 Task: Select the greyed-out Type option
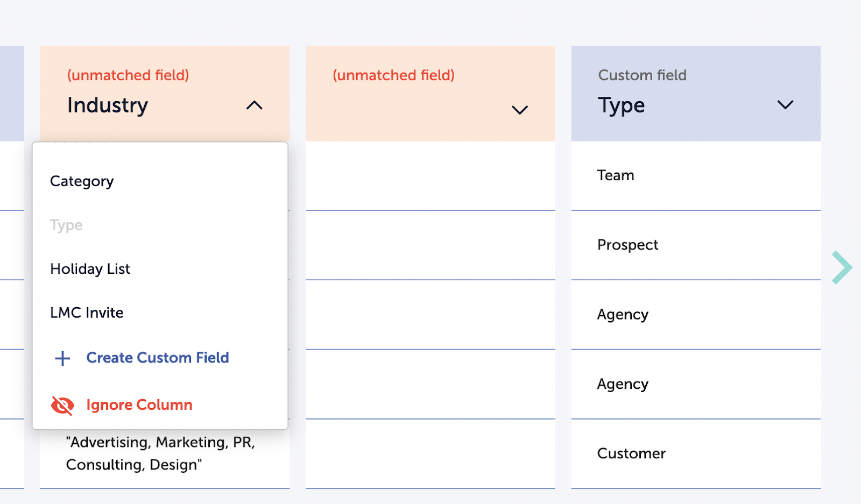pos(66,225)
